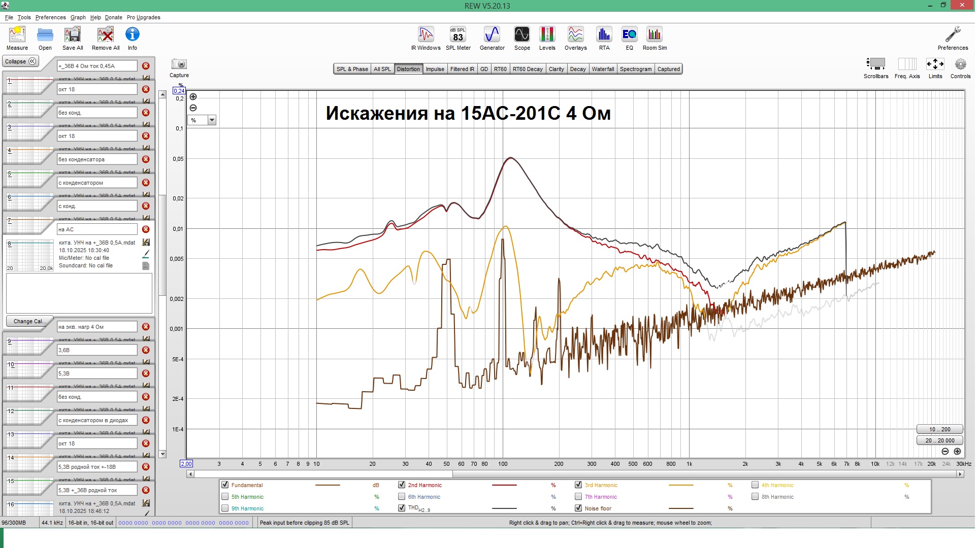Start a new Measure
The height and width of the screenshot is (548, 980).
pos(17,36)
